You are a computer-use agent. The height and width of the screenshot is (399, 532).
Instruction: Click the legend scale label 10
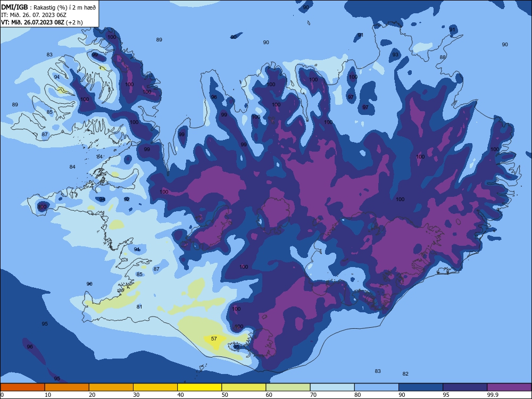coord(48,395)
